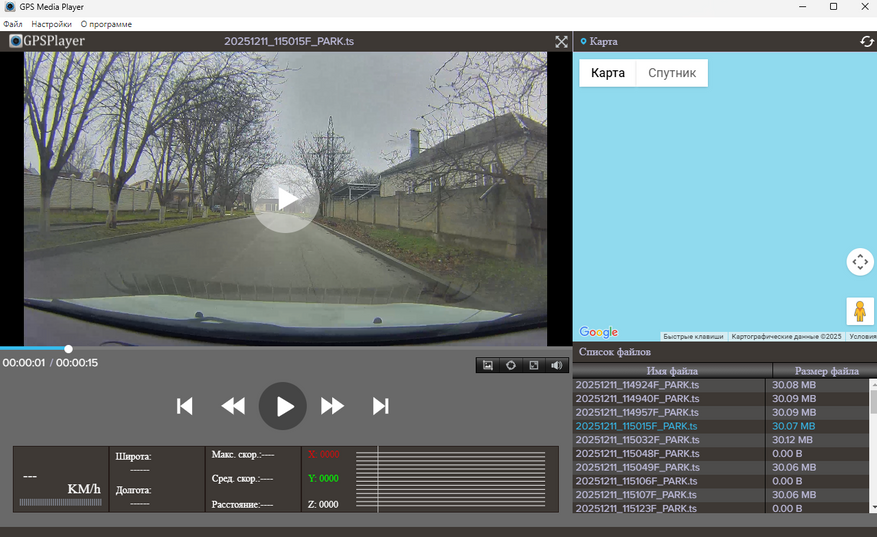Image resolution: width=877 pixels, height=537 pixels.
Task: Click the Google logo on map
Action: point(598,332)
